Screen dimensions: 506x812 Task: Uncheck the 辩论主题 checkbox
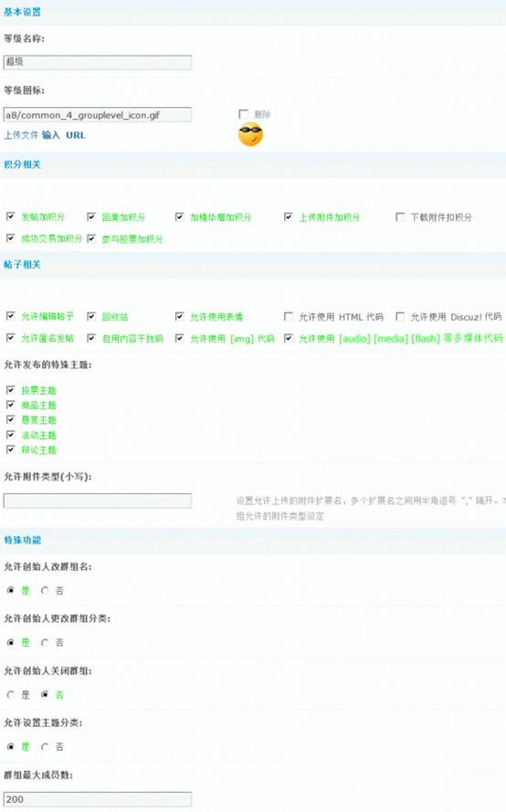(x=10, y=449)
